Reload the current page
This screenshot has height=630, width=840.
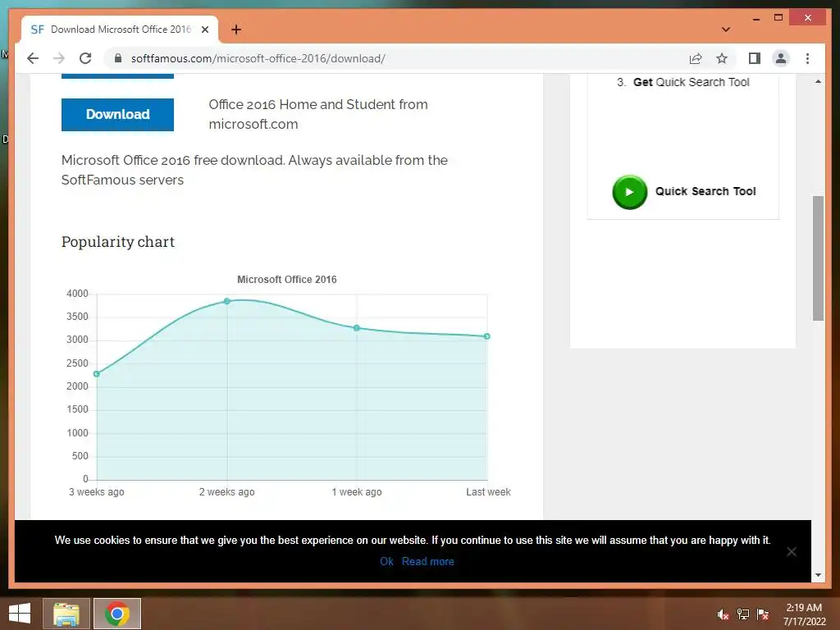(x=85, y=58)
